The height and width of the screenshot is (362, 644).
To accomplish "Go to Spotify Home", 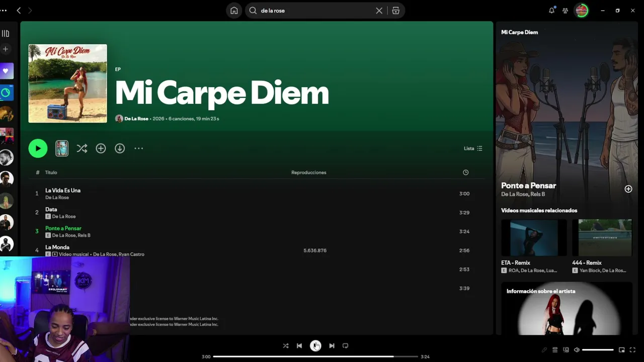I will coord(234,11).
